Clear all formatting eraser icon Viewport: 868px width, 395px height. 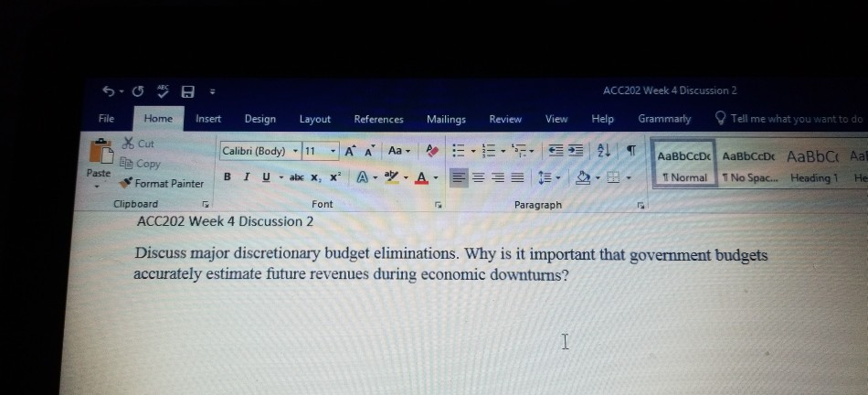point(432,151)
